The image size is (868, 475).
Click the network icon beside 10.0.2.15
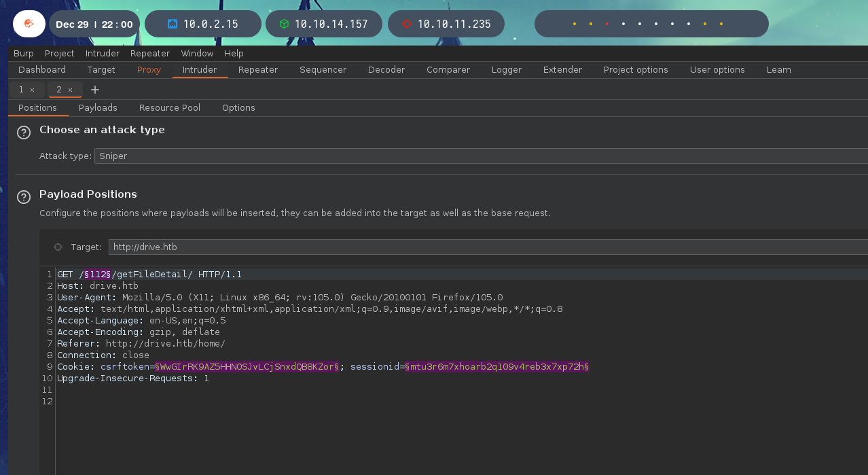(x=173, y=24)
